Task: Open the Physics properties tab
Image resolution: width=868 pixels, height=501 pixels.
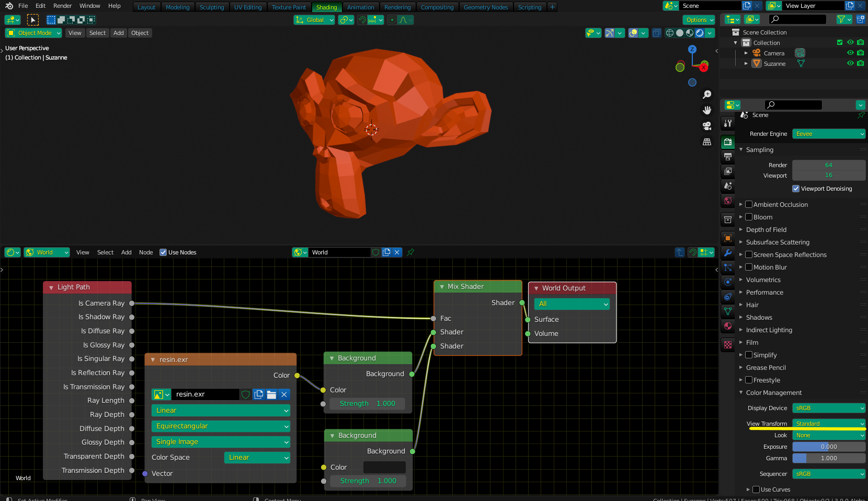Action: point(728,282)
